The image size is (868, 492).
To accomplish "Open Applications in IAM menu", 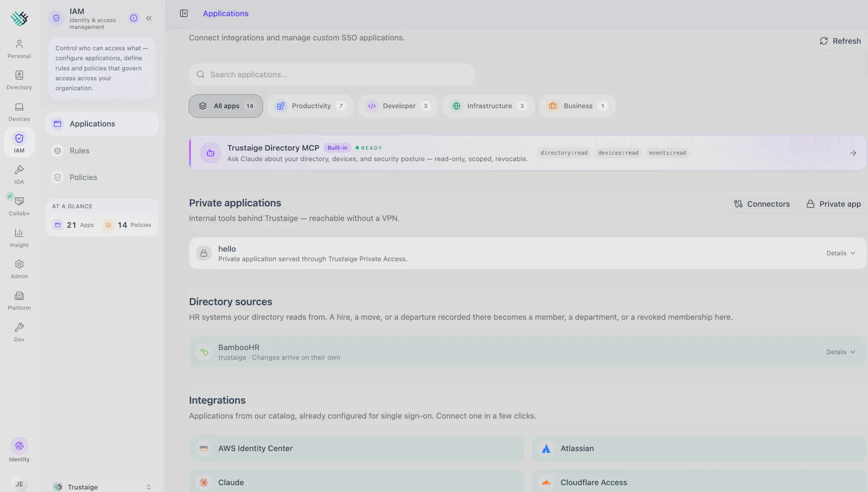I will [x=102, y=124].
